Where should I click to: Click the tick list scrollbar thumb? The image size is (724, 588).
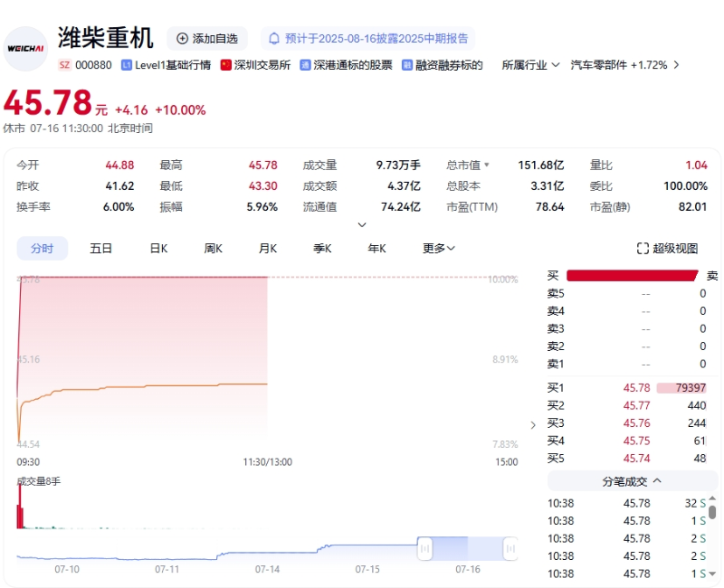[x=712, y=512]
